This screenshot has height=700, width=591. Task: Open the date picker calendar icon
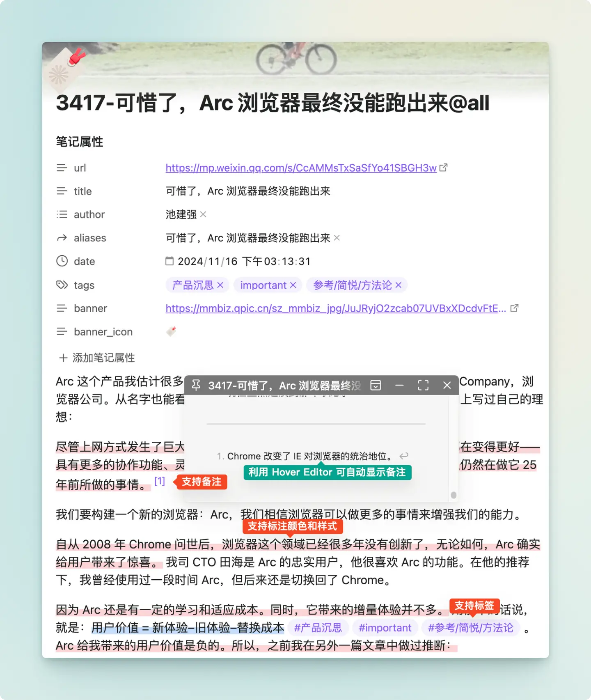click(x=170, y=261)
